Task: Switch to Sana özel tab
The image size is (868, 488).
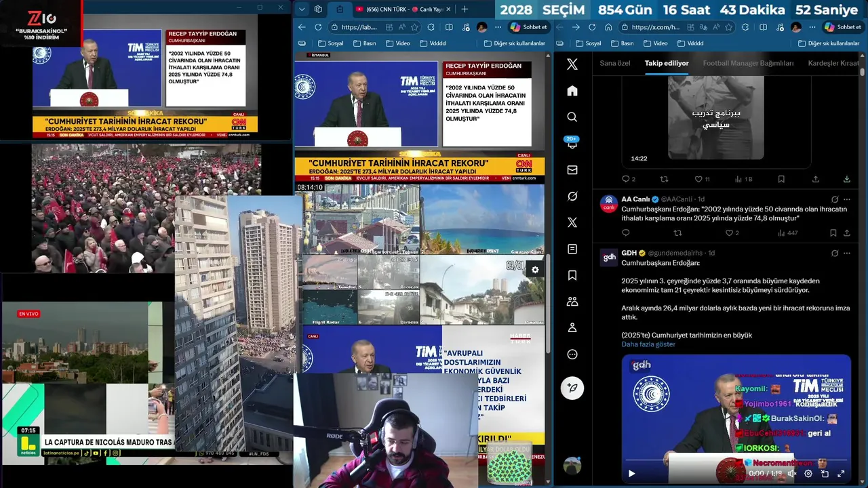Action: coord(615,63)
